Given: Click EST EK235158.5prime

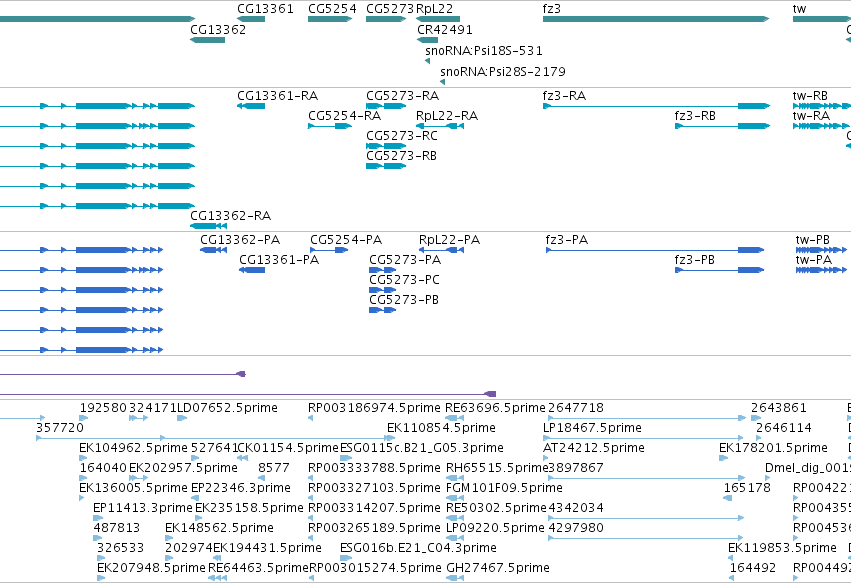Looking at the screenshot, I should 249,508.
